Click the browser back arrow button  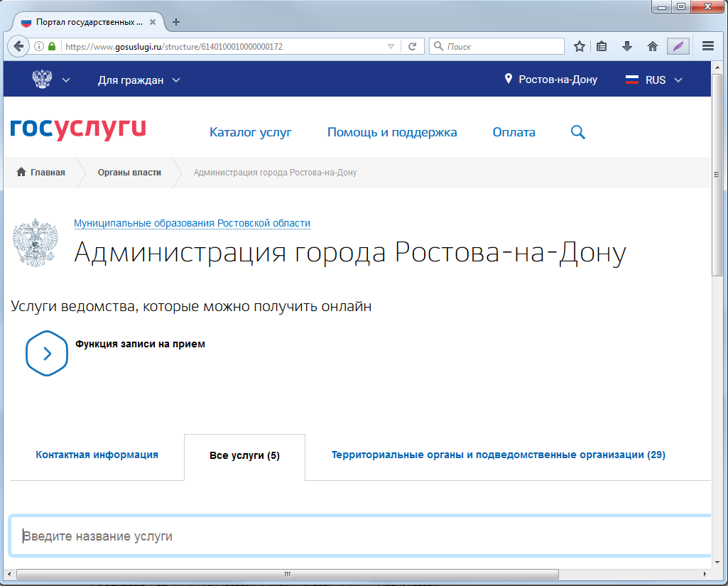[x=19, y=46]
